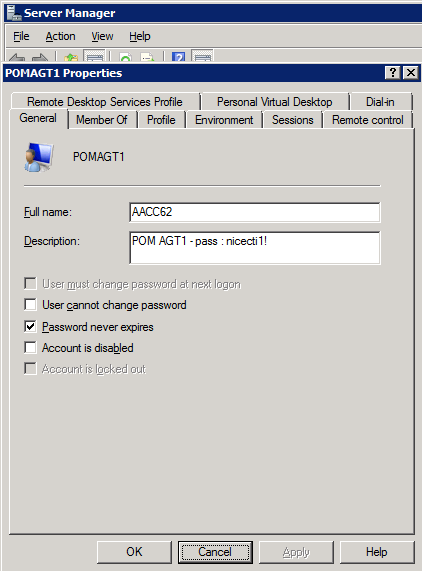The image size is (422, 571).
Task: Select the Dial-in tab
Action: [380, 102]
